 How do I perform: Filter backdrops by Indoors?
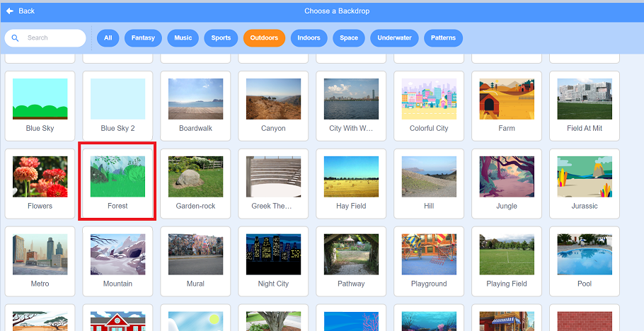(x=309, y=37)
